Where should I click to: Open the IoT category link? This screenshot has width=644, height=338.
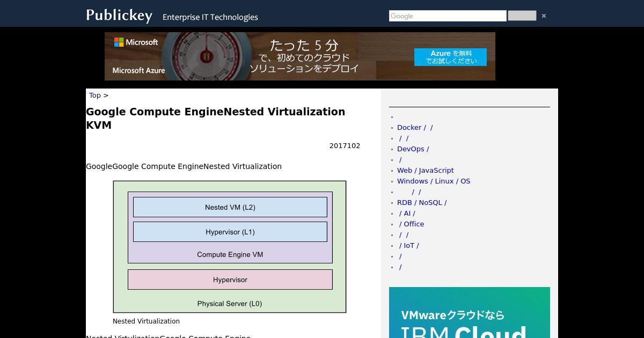pos(409,246)
